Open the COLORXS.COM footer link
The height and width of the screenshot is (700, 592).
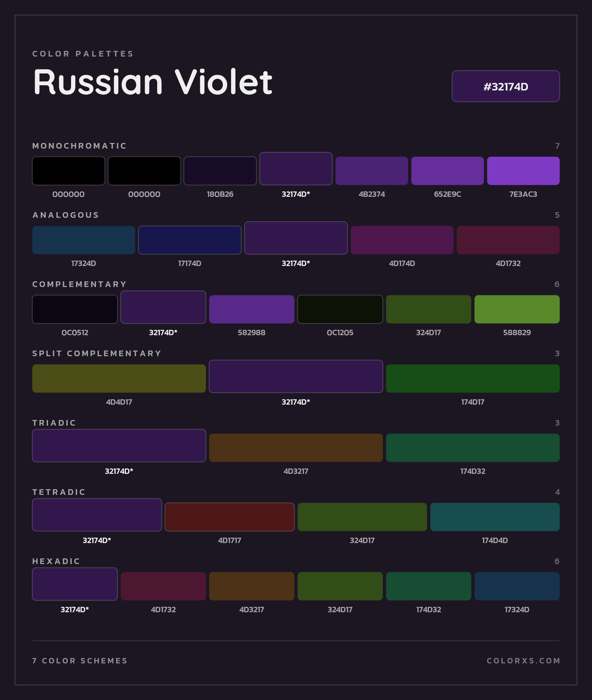coord(523,661)
